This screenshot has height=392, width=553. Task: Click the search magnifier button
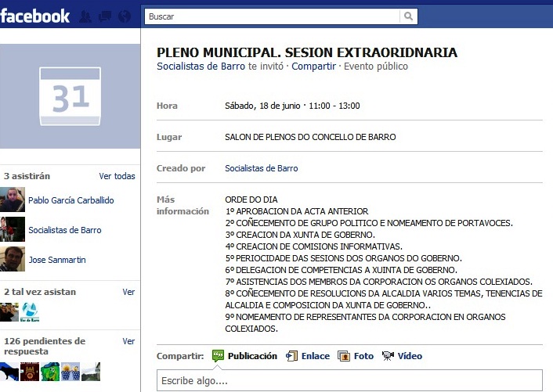(x=408, y=16)
